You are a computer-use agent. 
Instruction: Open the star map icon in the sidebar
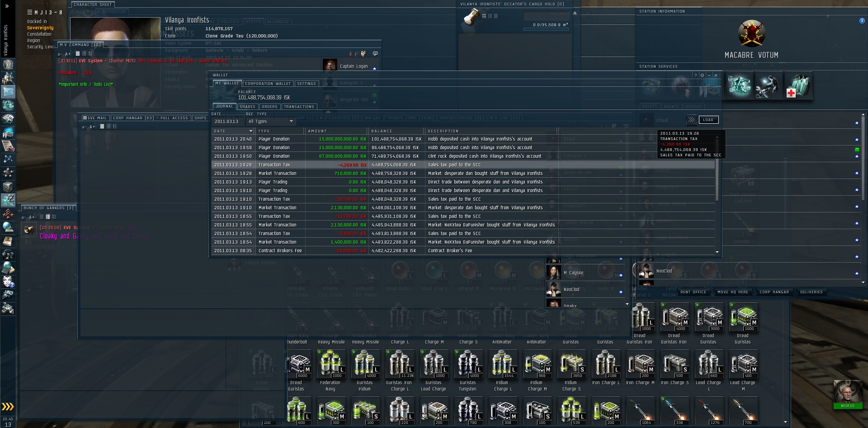(x=8, y=160)
